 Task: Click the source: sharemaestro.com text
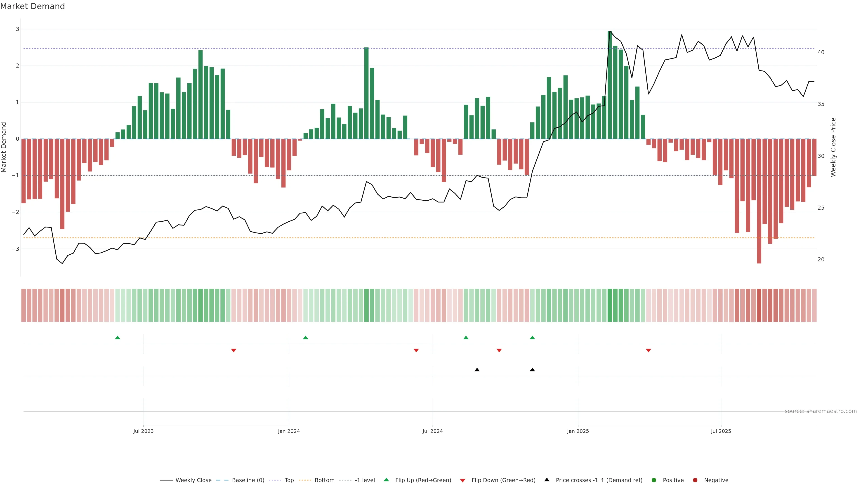[x=821, y=411]
